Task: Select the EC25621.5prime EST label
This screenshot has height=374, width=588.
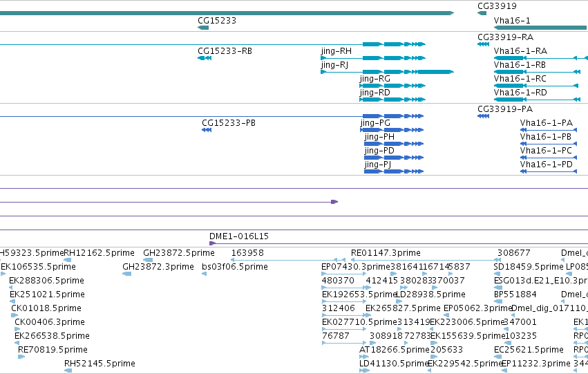Action: (529, 350)
